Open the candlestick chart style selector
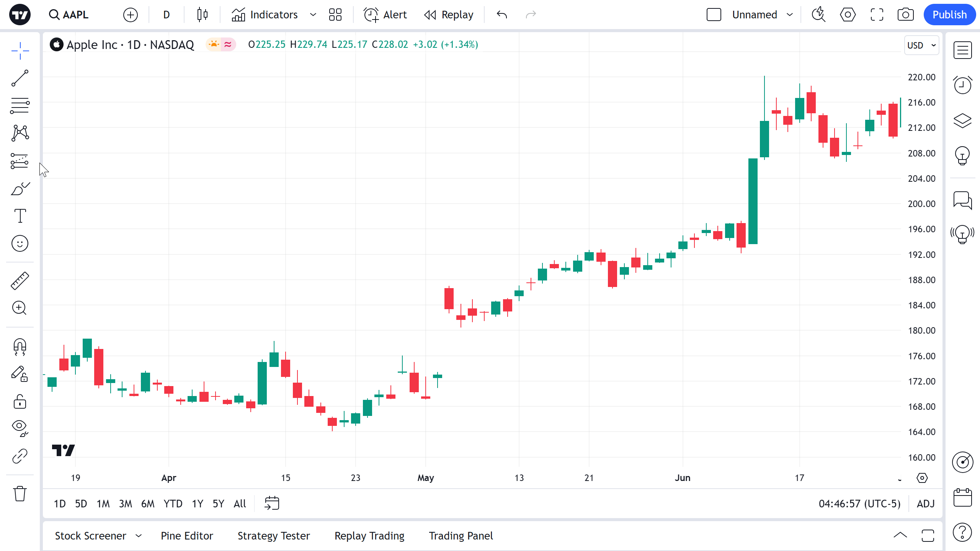This screenshot has height=551, width=980. 202,15
